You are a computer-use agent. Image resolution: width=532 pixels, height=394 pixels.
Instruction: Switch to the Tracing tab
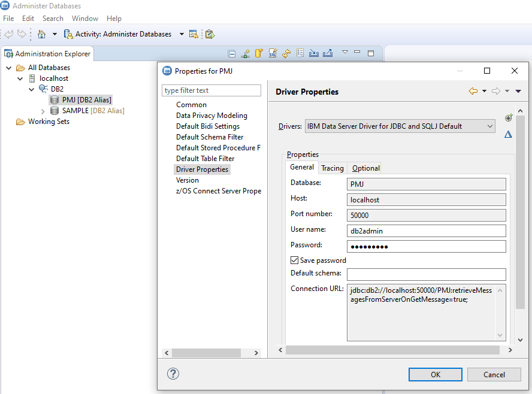pos(332,168)
